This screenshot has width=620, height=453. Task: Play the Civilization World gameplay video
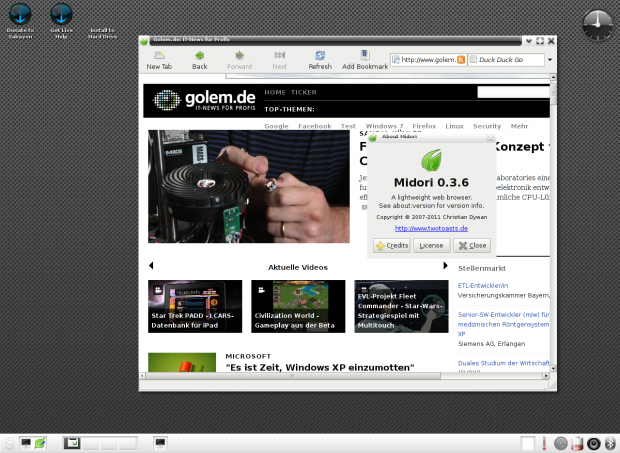pos(298,306)
